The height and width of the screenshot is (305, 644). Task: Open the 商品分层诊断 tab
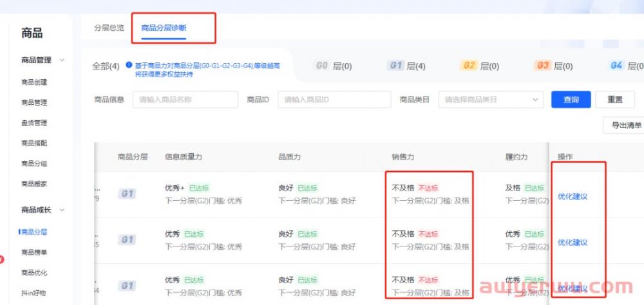164,28
